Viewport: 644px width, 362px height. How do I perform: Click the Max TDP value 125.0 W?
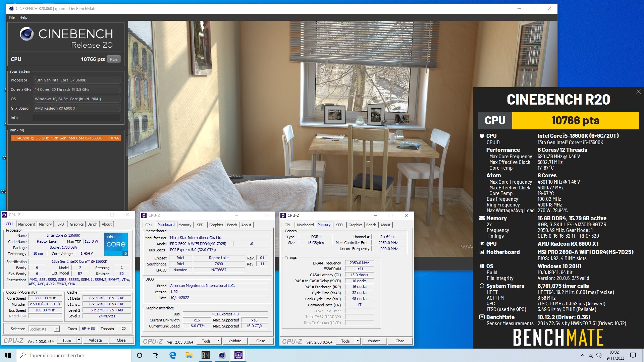91,241
